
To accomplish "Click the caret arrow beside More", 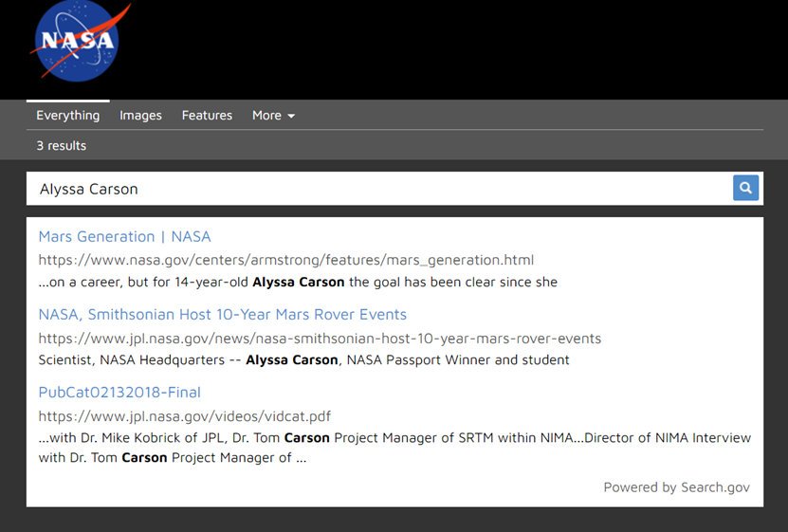I will [291, 116].
